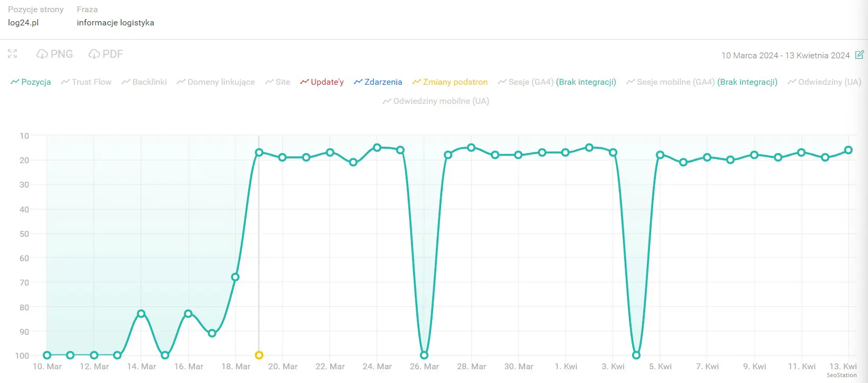The width and height of the screenshot is (868, 383).
Task: Enable Trust Flow series
Action: tap(86, 82)
